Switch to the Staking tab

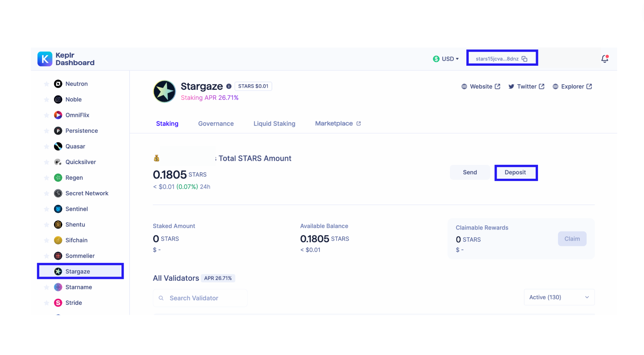pos(167,124)
